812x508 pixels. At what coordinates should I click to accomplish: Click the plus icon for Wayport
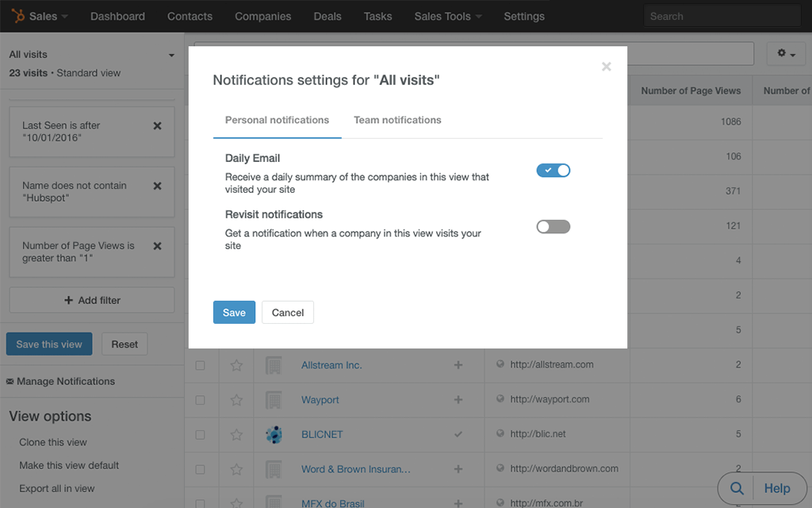(x=458, y=400)
